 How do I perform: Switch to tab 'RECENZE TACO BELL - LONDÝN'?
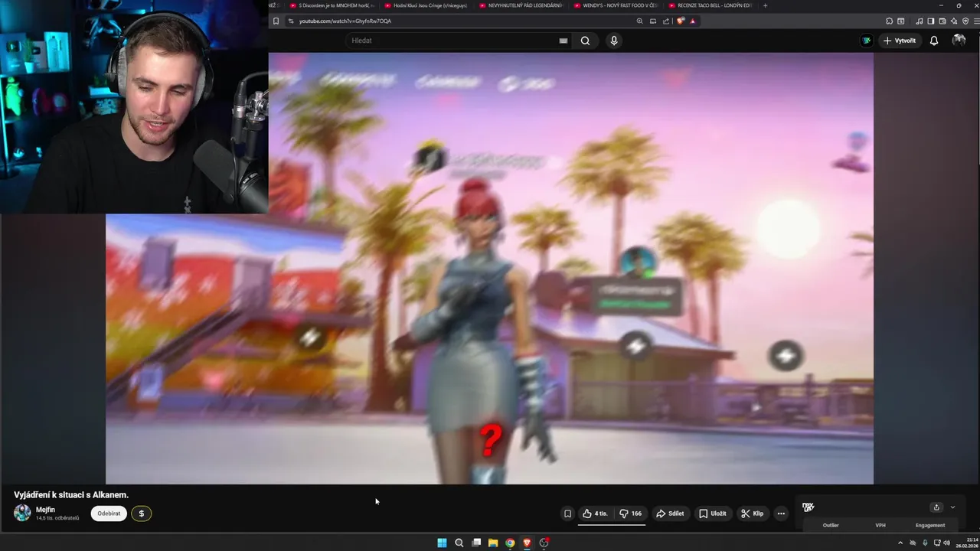[713, 5]
